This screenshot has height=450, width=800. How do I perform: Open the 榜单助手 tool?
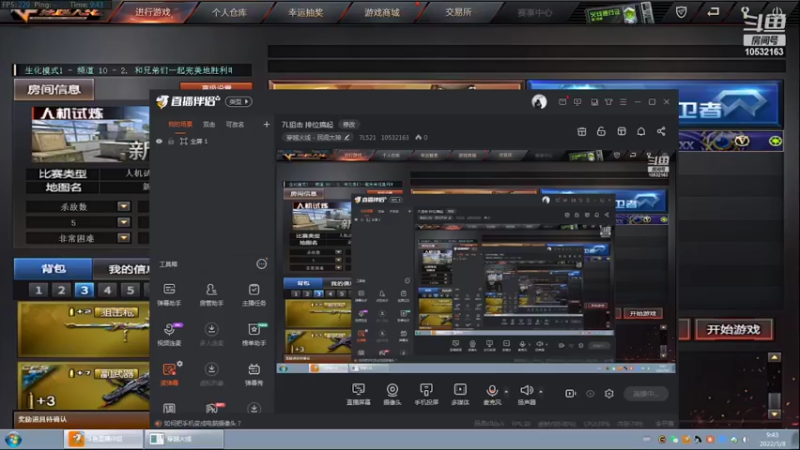tap(254, 334)
